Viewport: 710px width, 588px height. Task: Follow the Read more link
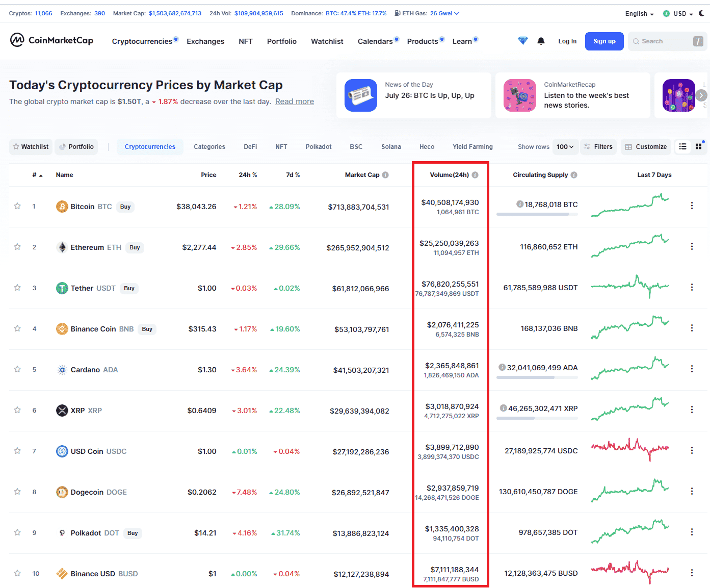click(x=295, y=101)
